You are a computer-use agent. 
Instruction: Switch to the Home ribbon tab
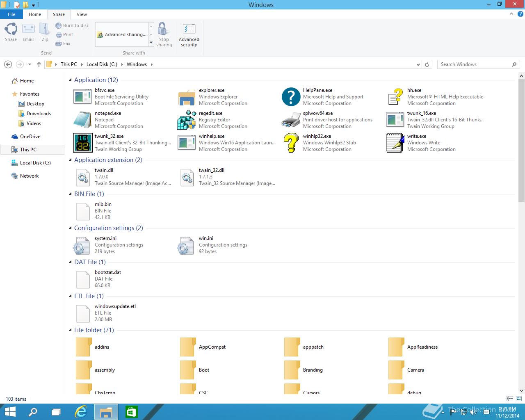point(35,14)
